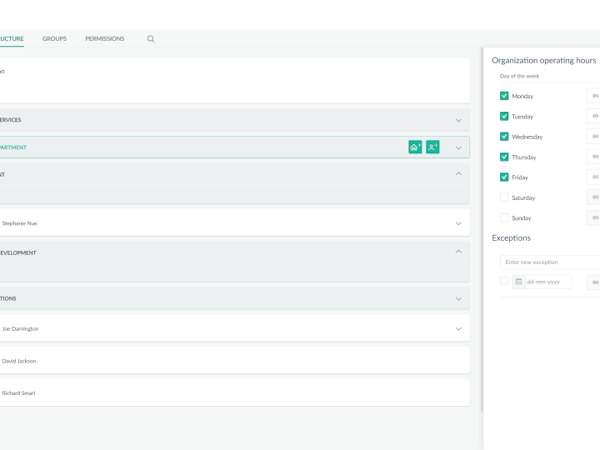Screen dimensions: 600x450
Task: Click the add user icon in department row
Action: coord(433,147)
